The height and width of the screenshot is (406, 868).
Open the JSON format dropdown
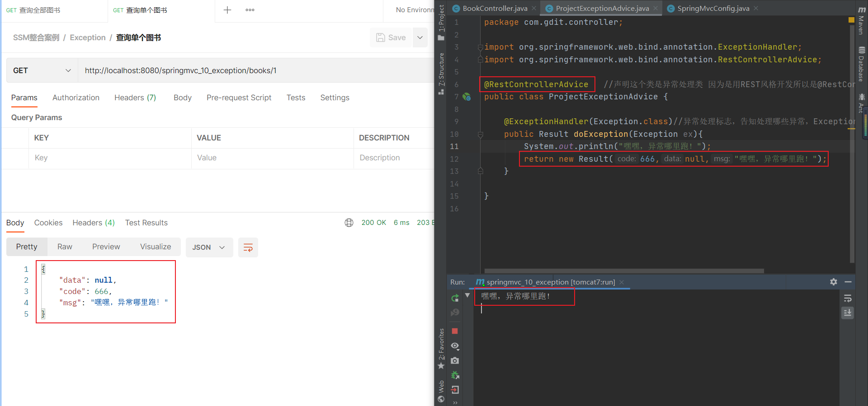[209, 247]
